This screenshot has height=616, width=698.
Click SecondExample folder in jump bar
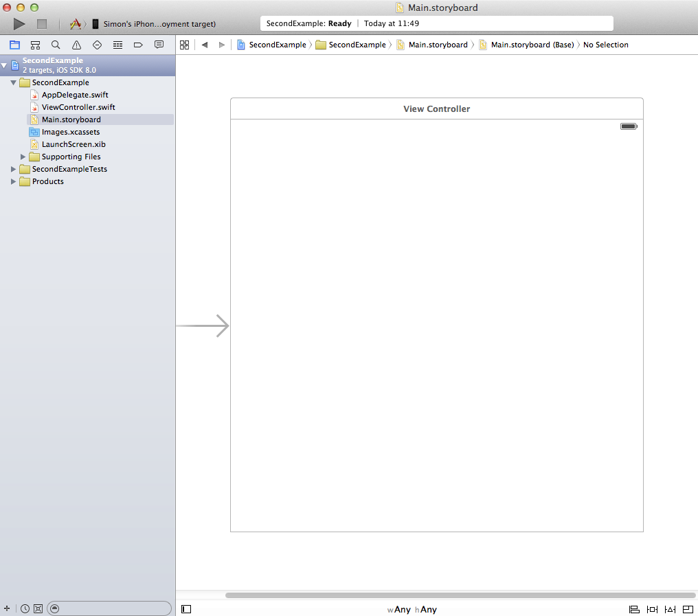351,45
